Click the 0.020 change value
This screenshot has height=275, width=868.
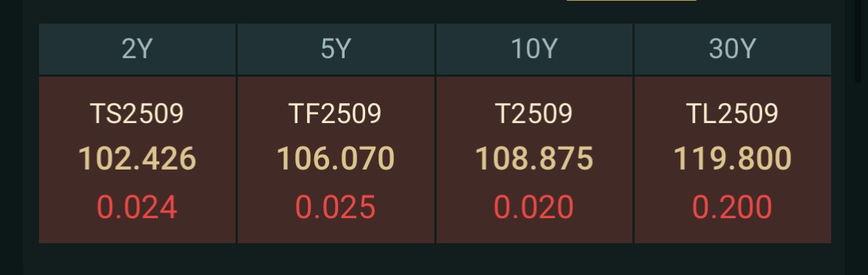pos(534,207)
